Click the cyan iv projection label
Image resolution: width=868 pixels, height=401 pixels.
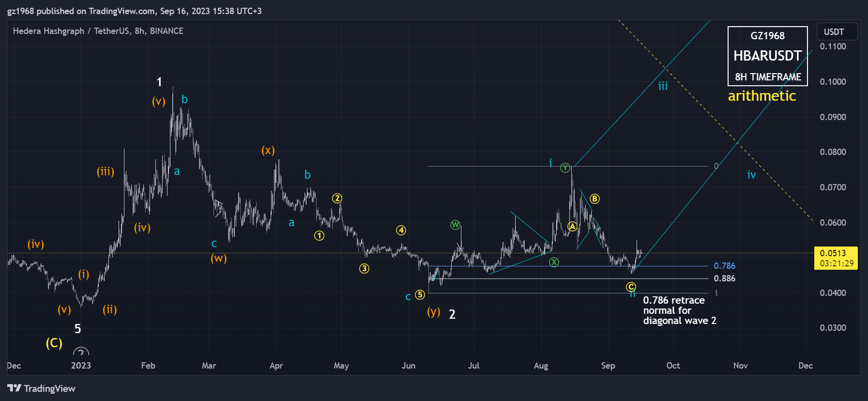(x=751, y=175)
